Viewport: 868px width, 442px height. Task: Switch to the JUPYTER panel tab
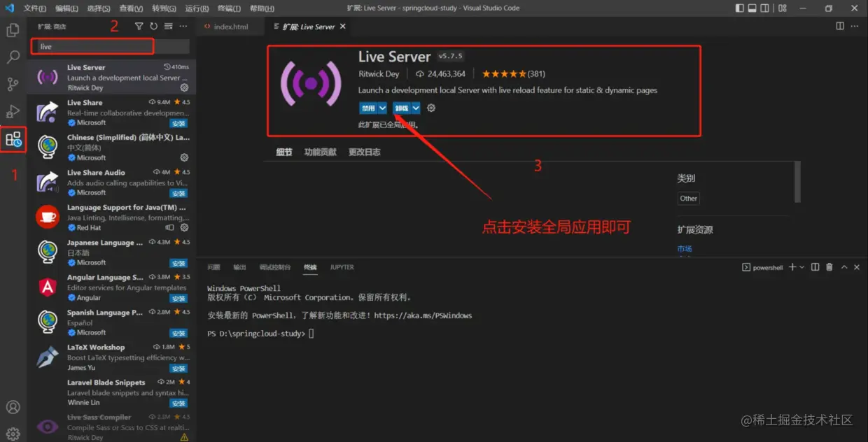(x=342, y=267)
